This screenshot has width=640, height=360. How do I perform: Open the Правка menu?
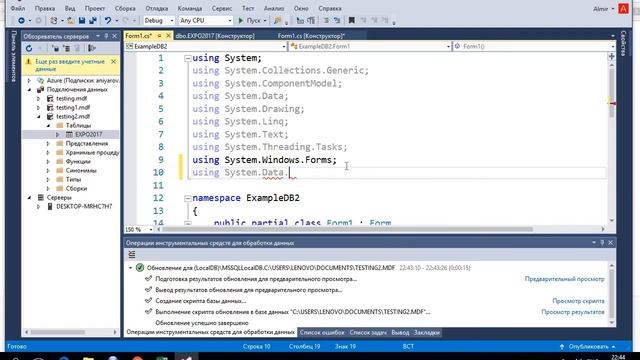click(45, 8)
